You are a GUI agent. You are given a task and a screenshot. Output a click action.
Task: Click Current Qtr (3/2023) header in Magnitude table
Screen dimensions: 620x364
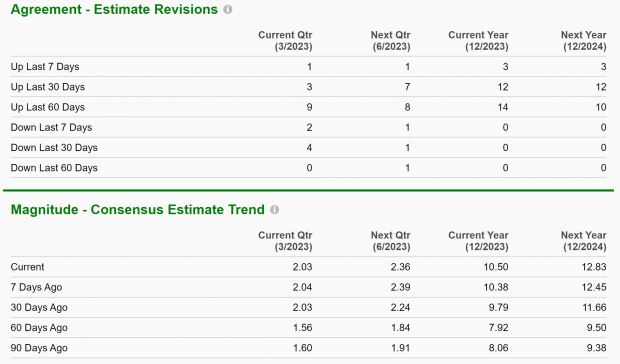pos(285,241)
